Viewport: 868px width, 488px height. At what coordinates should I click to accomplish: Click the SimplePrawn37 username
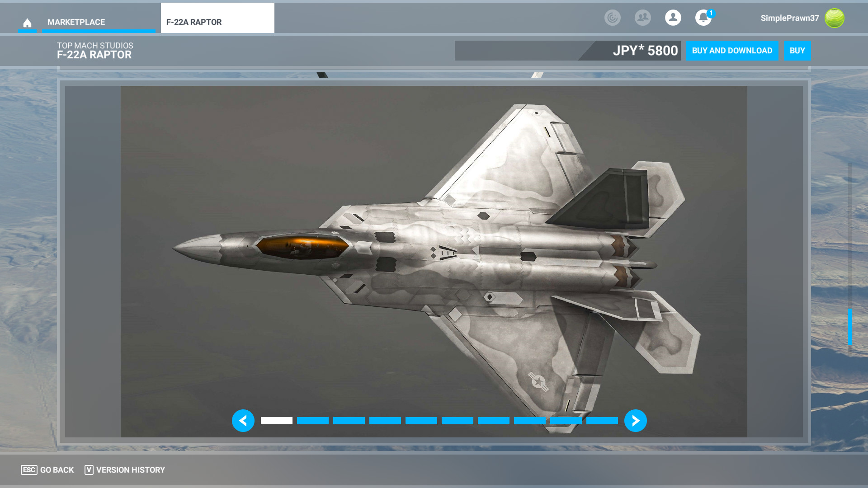[789, 18]
